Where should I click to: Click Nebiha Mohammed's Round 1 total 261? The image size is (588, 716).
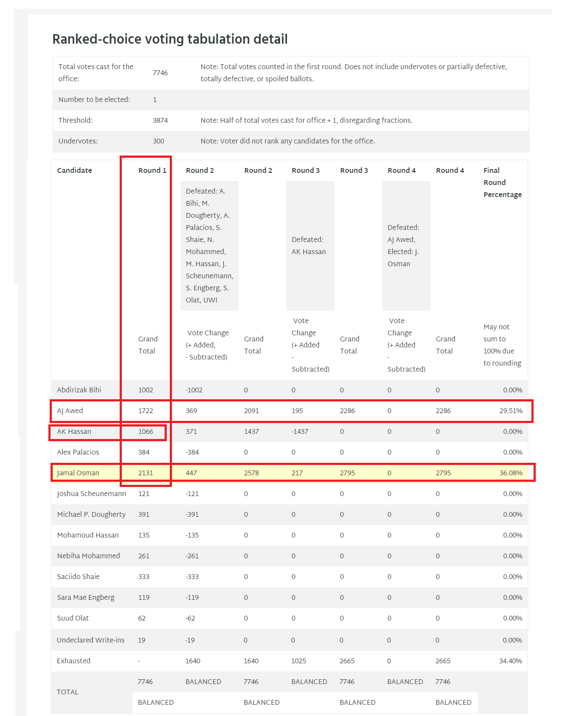[x=144, y=556]
